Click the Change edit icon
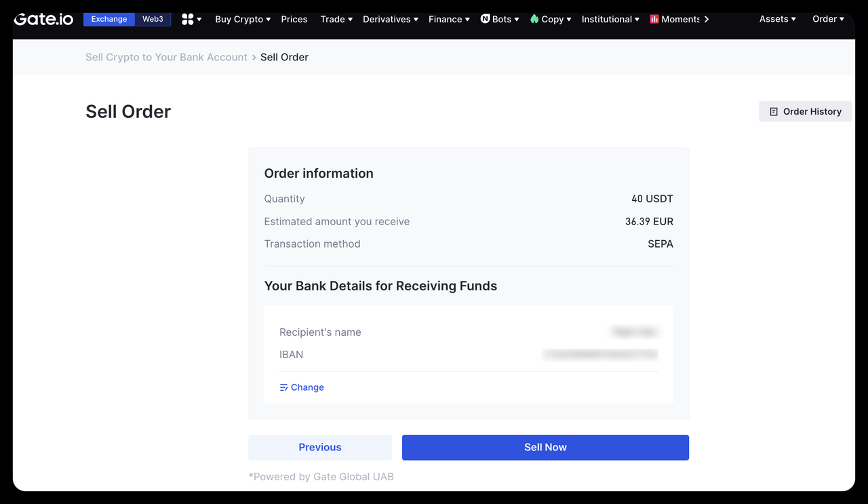Image resolution: width=868 pixels, height=504 pixels. pyautogui.click(x=283, y=387)
